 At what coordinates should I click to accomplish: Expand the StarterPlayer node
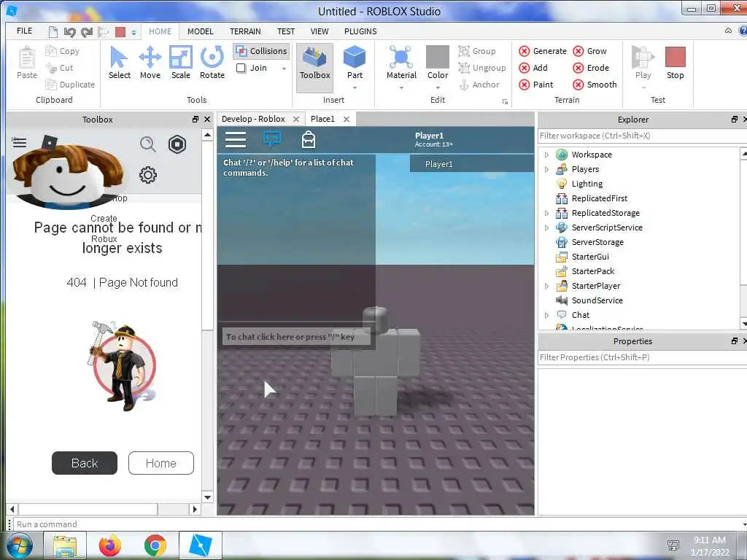pyautogui.click(x=546, y=286)
